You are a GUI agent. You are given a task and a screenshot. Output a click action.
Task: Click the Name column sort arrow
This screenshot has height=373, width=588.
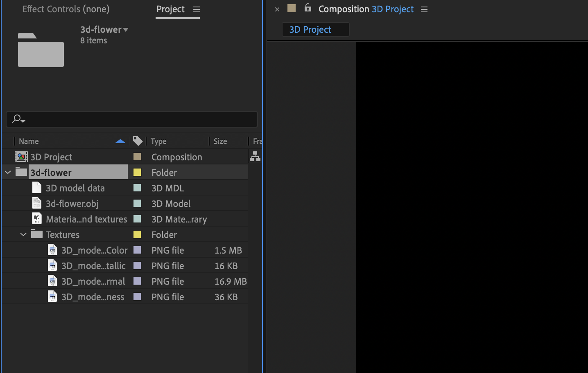[120, 141]
